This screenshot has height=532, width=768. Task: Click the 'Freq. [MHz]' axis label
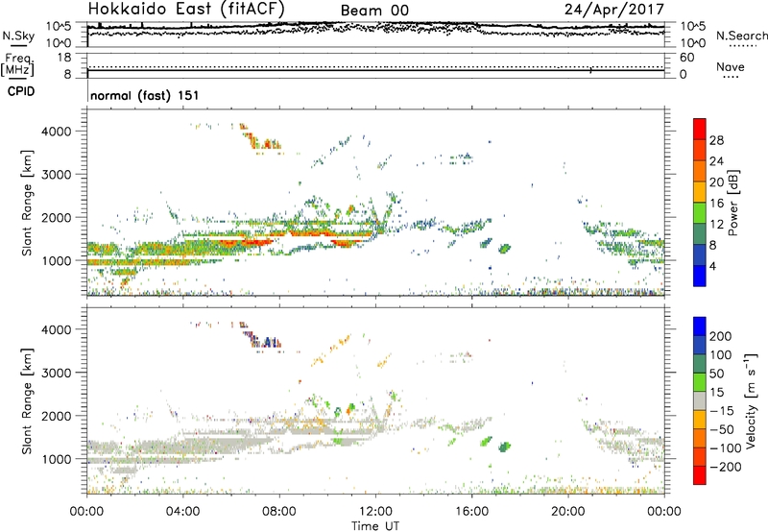click(19, 64)
